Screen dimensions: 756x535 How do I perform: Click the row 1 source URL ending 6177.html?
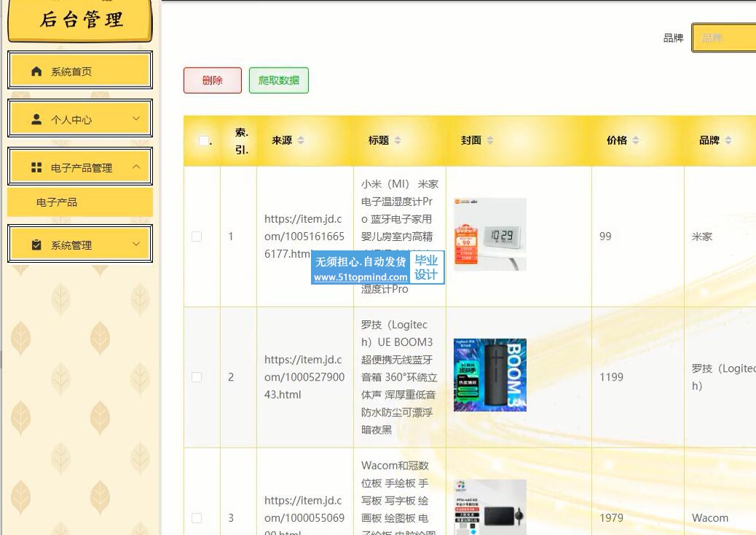(x=304, y=236)
